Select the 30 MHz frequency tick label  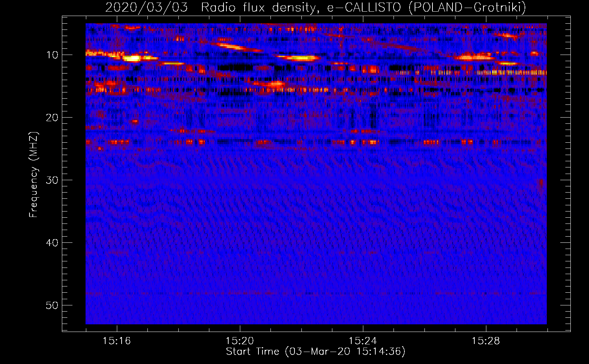(52, 180)
